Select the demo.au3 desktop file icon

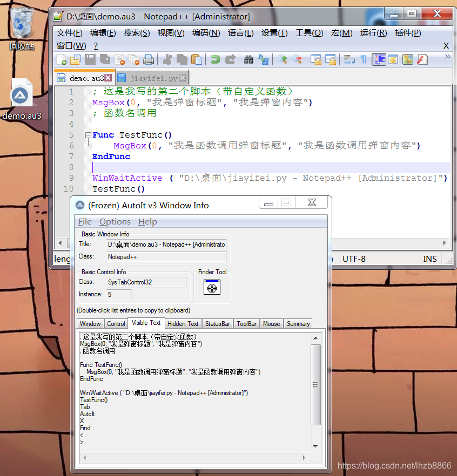tap(22, 99)
